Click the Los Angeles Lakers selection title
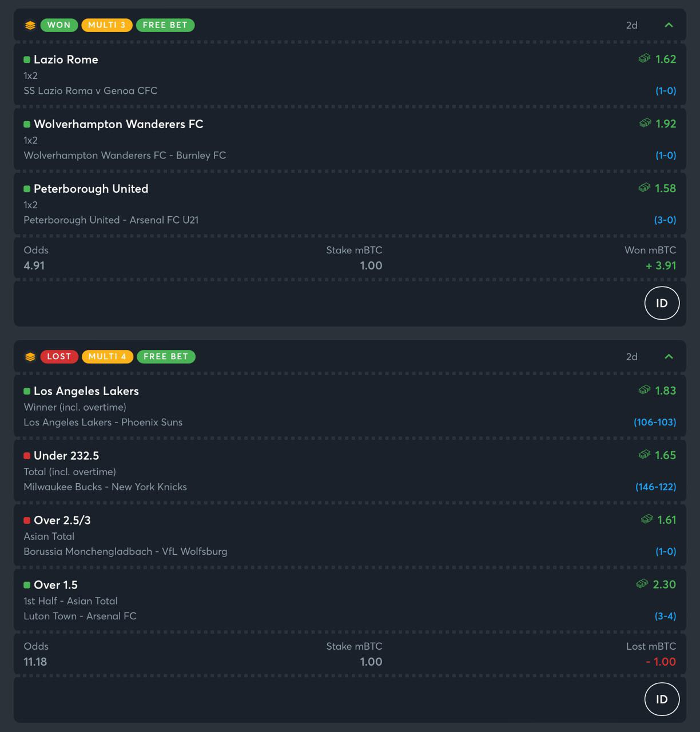The image size is (700, 732). point(86,391)
